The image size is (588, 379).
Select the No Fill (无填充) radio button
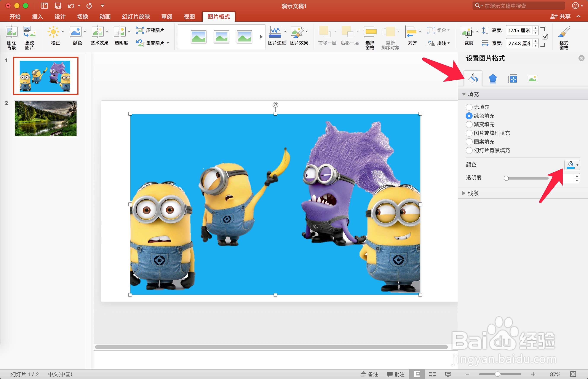pyautogui.click(x=469, y=107)
